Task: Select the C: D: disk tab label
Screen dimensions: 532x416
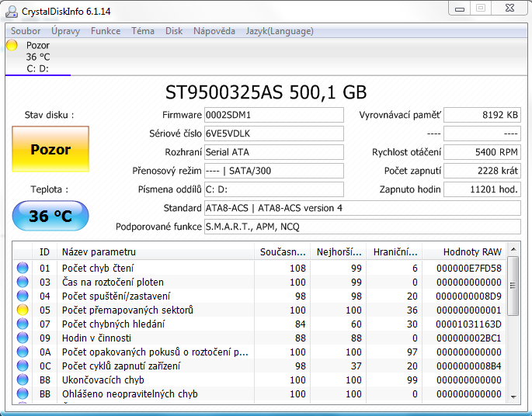Action: tap(37, 68)
